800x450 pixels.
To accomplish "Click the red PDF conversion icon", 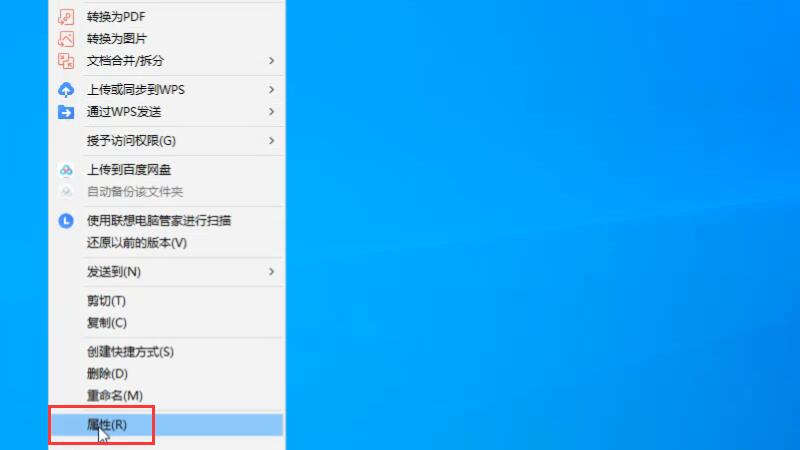I will click(x=66, y=17).
